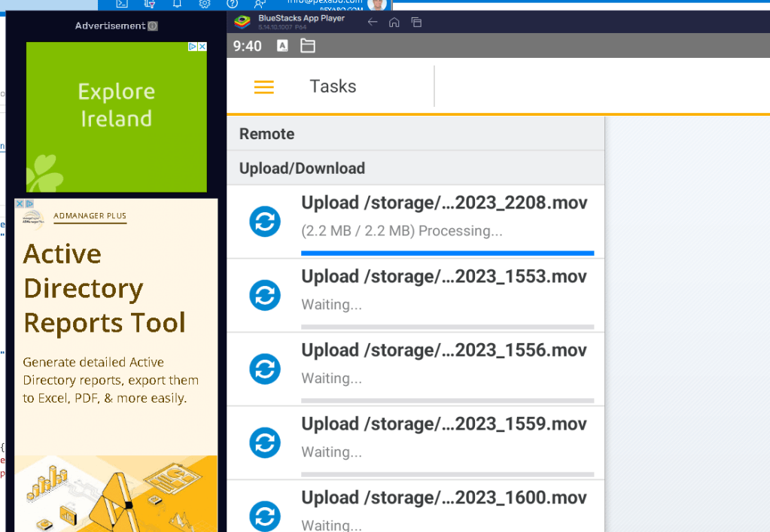Open AdChoices on Explore Ireland ad

(193, 47)
